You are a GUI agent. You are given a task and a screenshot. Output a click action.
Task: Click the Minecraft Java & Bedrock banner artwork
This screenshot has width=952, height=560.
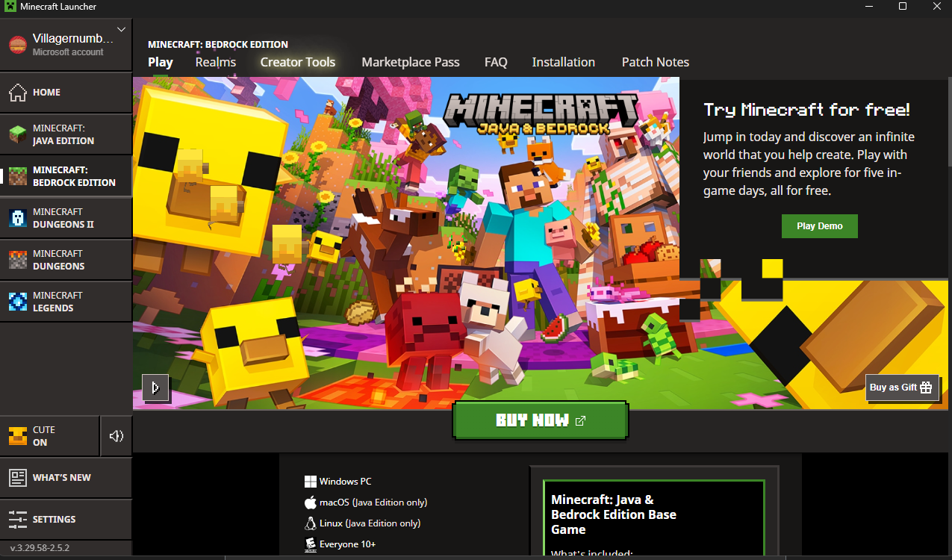406,243
